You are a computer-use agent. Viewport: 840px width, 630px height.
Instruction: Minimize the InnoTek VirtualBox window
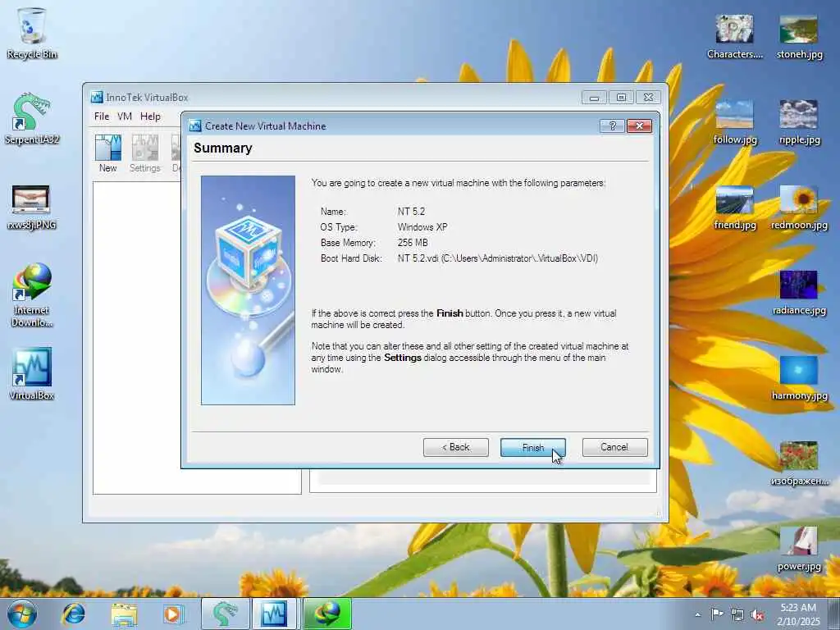click(x=594, y=98)
